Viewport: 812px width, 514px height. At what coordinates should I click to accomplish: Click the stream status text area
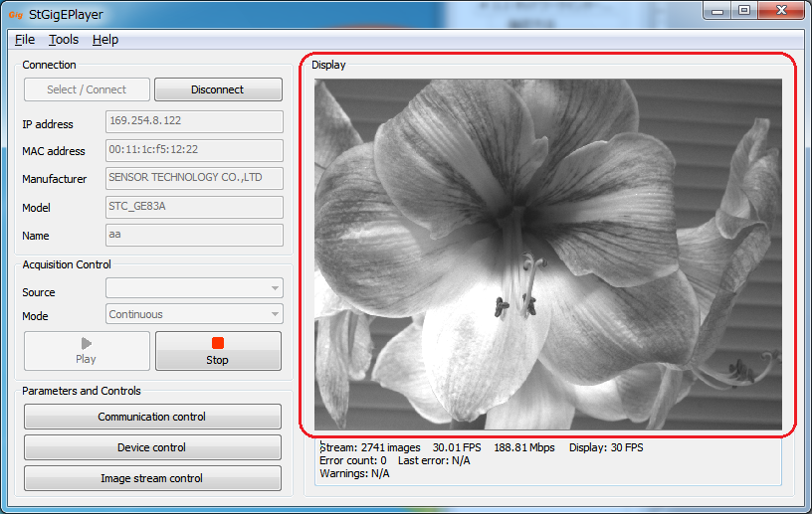click(549, 460)
